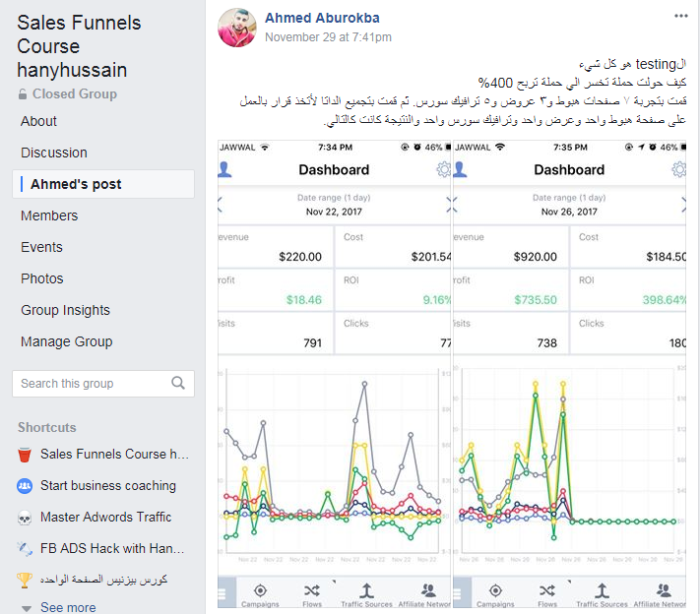Open the About section of the group
Viewport: 700px width, 614px height.
(38, 121)
